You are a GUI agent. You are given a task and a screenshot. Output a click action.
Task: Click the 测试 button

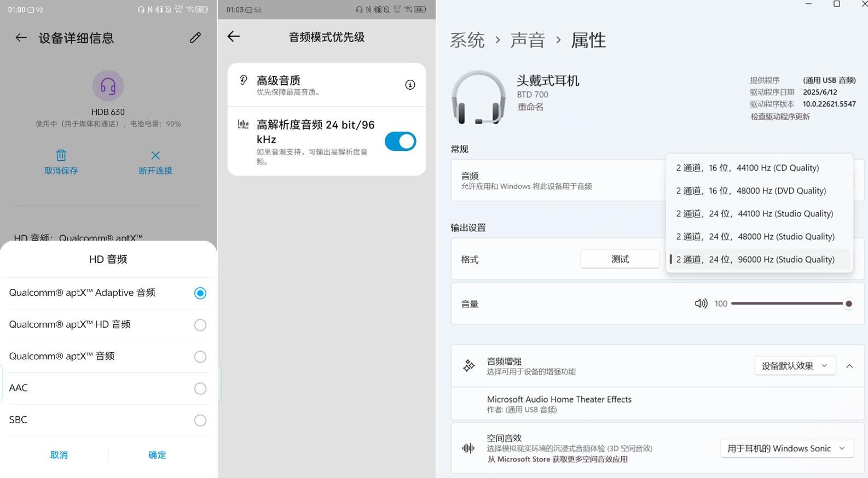(620, 259)
